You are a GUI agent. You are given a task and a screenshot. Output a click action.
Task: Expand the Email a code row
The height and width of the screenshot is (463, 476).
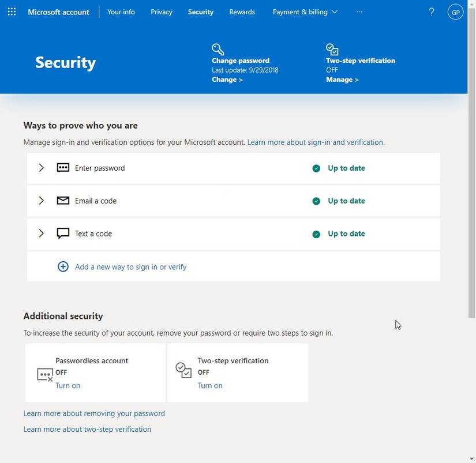tap(41, 201)
